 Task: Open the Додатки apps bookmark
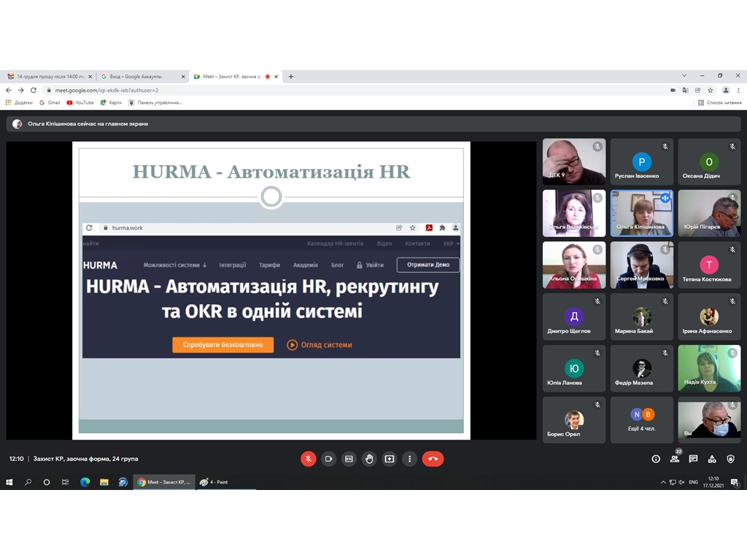(19, 102)
